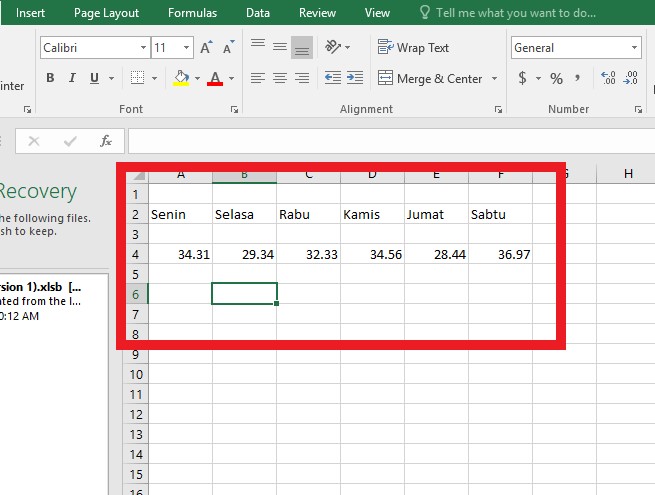Select cell containing Senin
The width and height of the screenshot is (655, 495).
click(x=180, y=214)
